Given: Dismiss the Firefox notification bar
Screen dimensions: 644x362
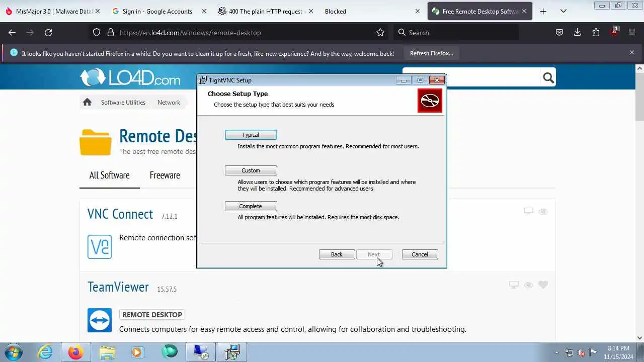Looking at the screenshot, I should [632, 52].
